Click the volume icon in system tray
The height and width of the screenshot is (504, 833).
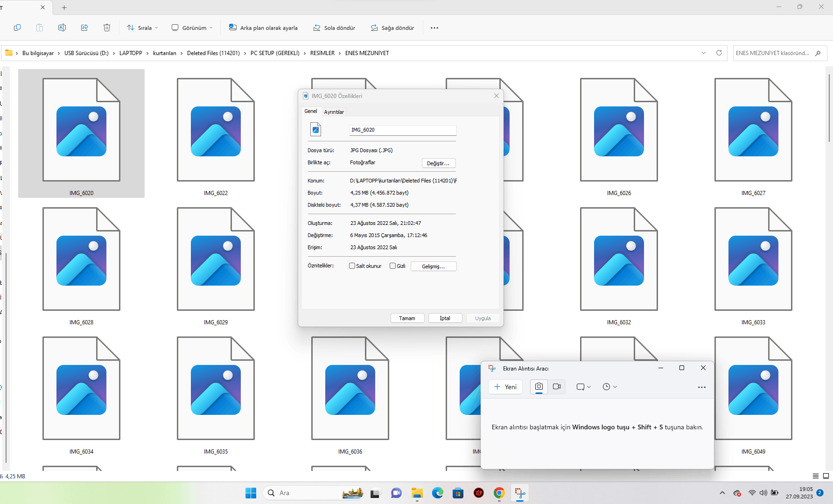tap(763, 493)
